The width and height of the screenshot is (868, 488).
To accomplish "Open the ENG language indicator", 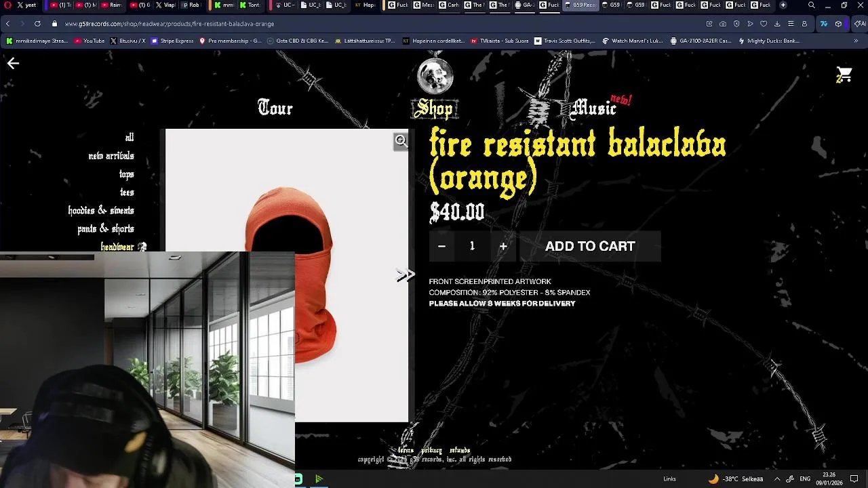I will tap(805, 479).
